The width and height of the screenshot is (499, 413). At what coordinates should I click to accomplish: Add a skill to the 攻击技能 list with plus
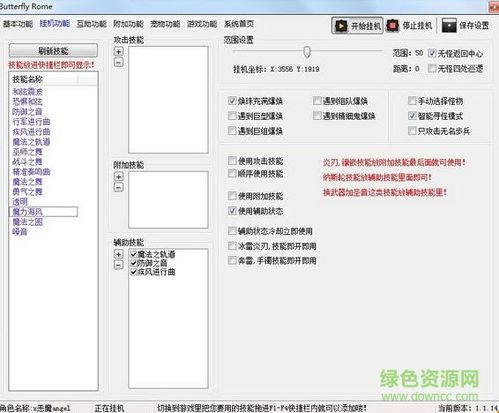pyautogui.click(x=119, y=51)
